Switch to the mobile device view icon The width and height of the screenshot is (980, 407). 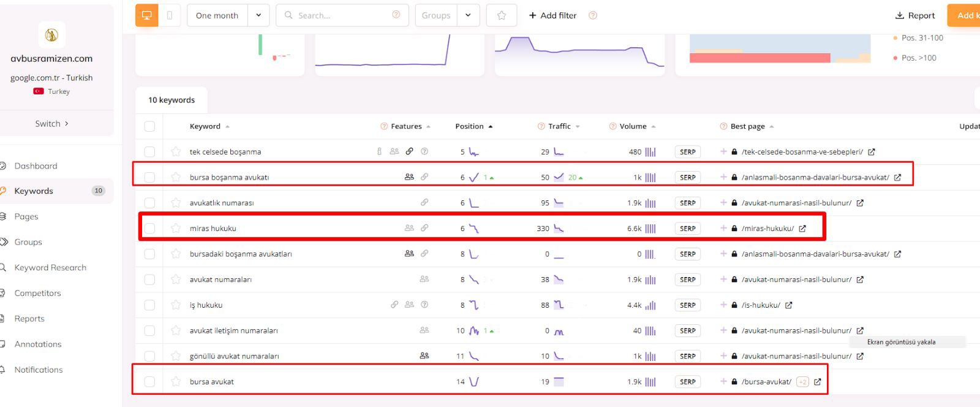tap(170, 15)
